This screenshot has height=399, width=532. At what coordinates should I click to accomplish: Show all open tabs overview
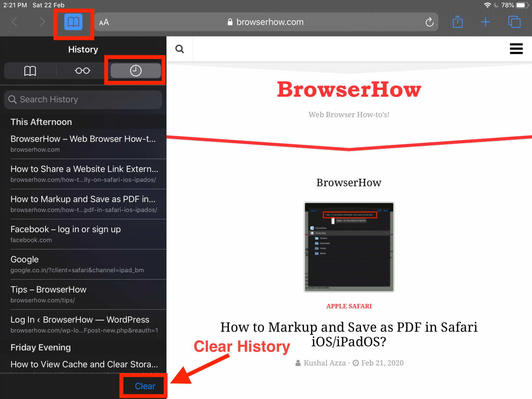(x=514, y=22)
